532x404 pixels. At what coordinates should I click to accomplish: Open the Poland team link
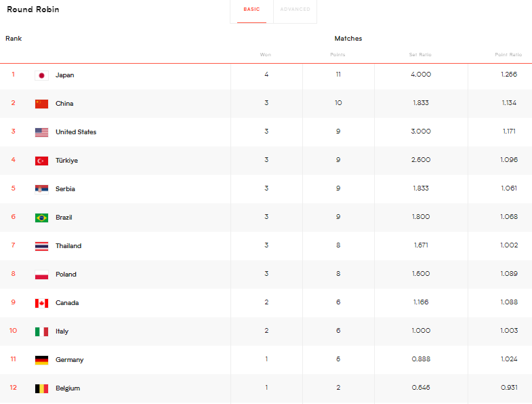pos(66,275)
